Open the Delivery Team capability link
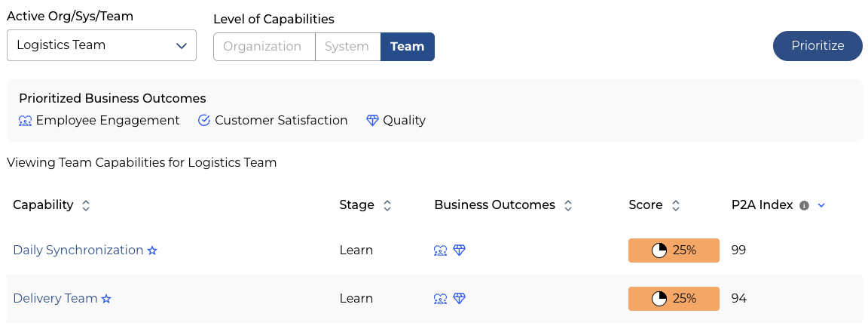 click(55, 299)
